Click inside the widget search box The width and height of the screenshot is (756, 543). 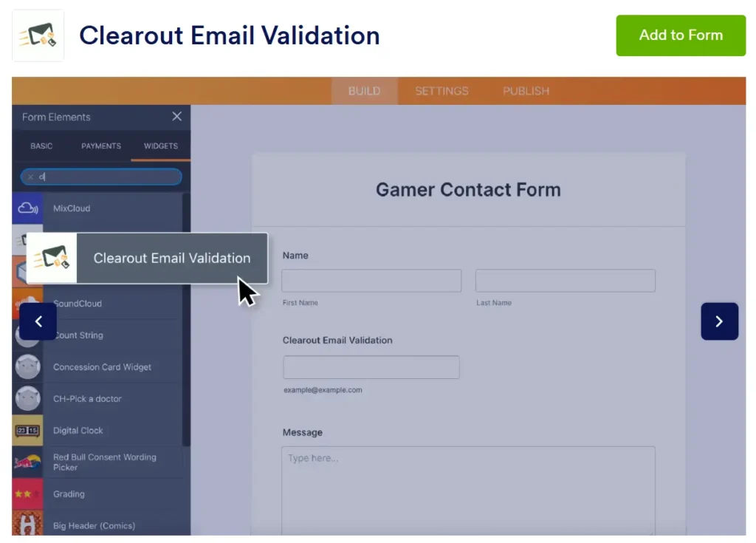coord(101,177)
